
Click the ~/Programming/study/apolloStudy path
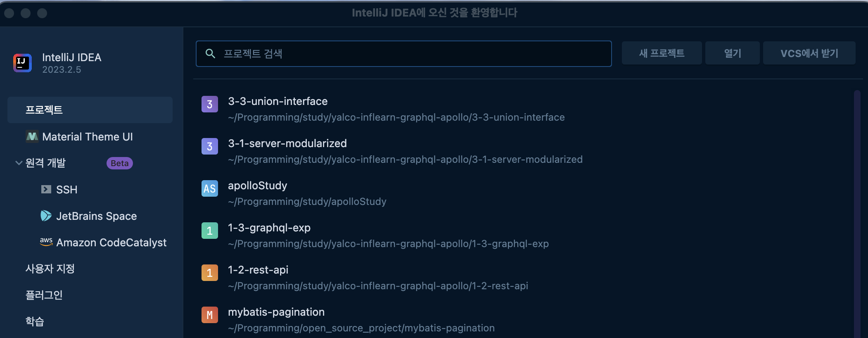[x=307, y=202]
